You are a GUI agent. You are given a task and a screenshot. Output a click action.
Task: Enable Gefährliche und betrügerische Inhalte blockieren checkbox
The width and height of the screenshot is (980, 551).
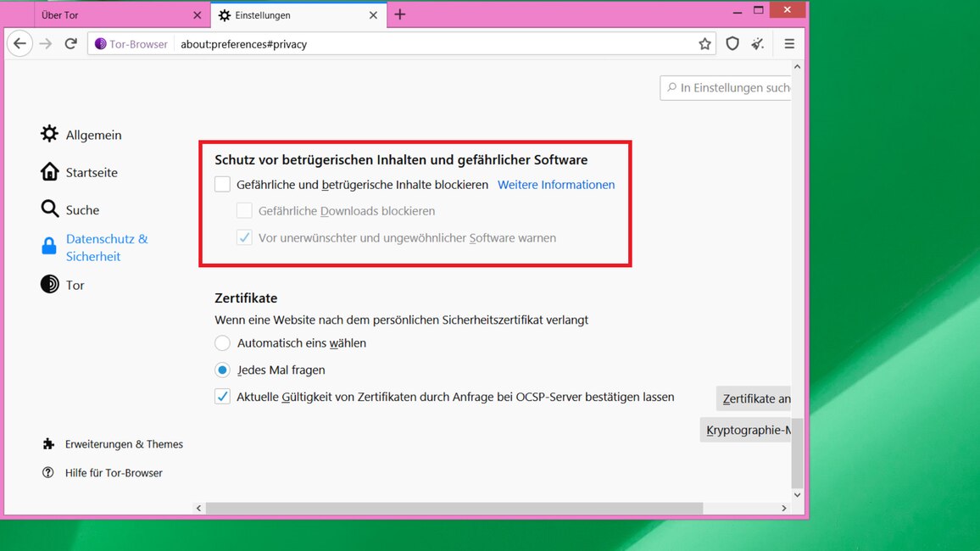(x=223, y=185)
